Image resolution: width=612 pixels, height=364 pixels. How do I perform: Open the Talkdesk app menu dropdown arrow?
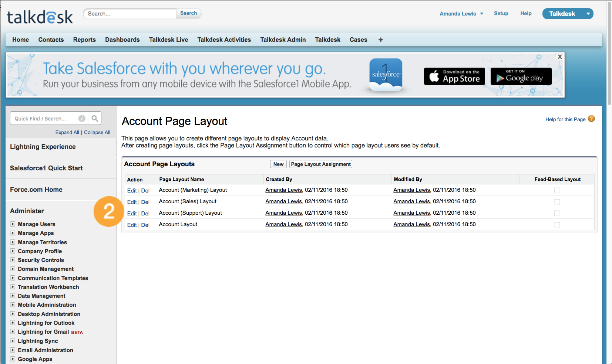coord(588,14)
